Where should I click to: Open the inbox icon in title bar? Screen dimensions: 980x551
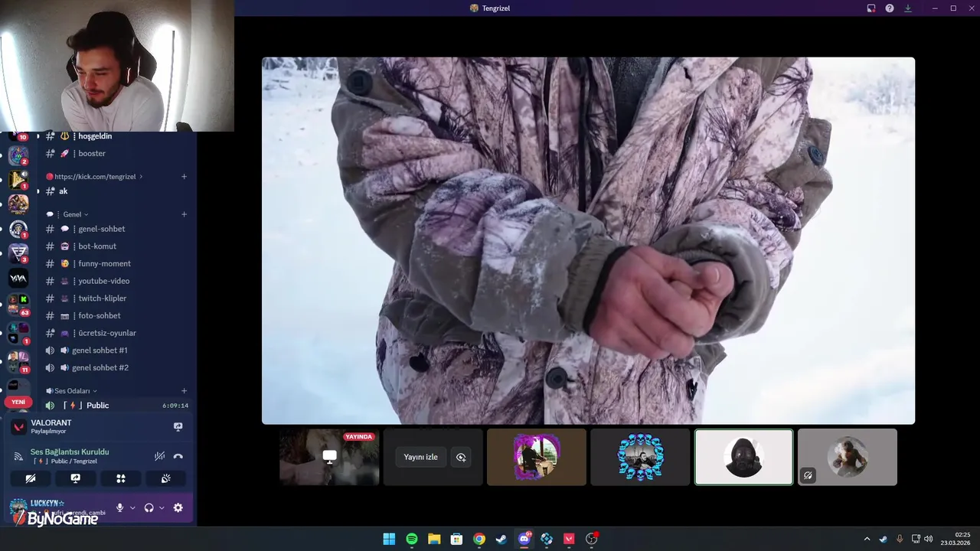coord(871,8)
